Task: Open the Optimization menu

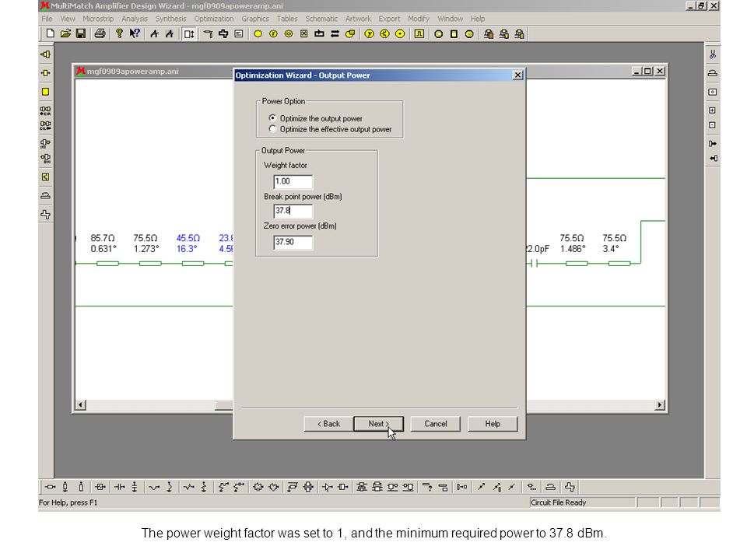Action: pyautogui.click(x=214, y=19)
